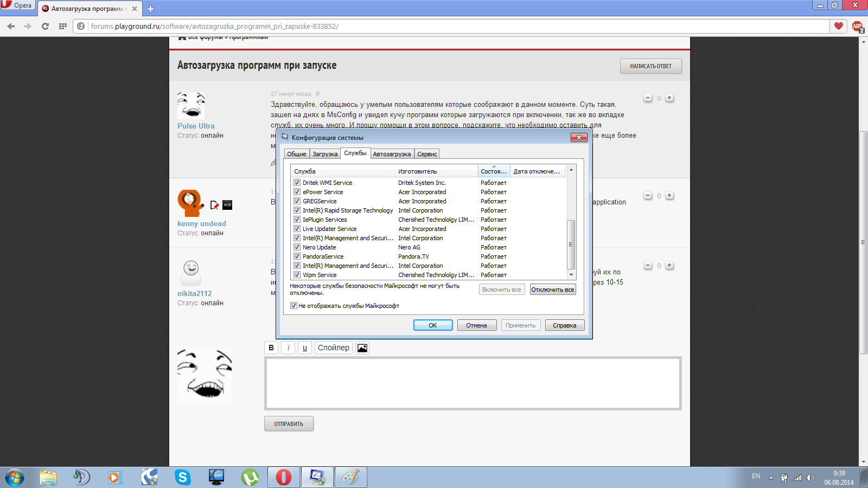This screenshot has height=488, width=868.
Task: Switch to the Загрузка tab
Action: pos(325,154)
